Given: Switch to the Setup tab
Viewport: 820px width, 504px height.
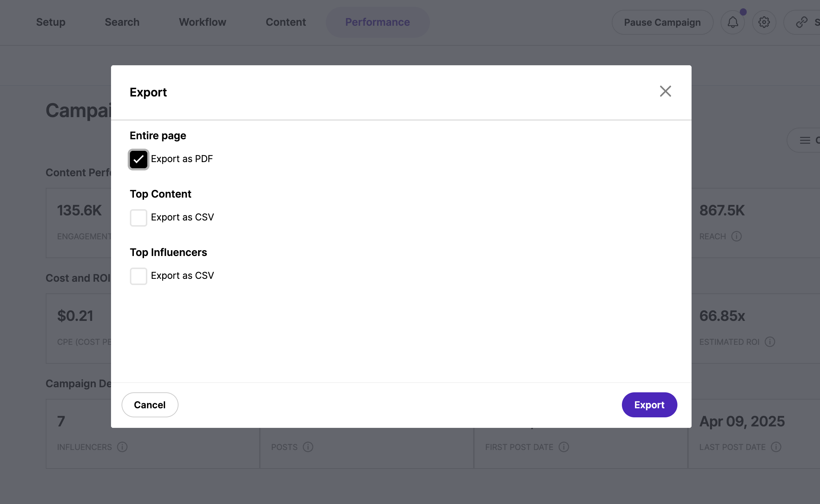Looking at the screenshot, I should tap(51, 22).
